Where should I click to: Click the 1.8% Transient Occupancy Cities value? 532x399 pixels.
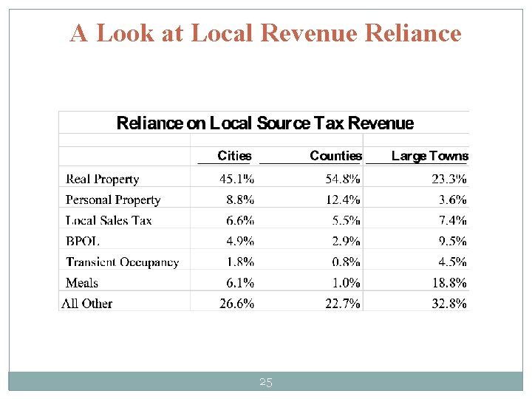coord(240,262)
